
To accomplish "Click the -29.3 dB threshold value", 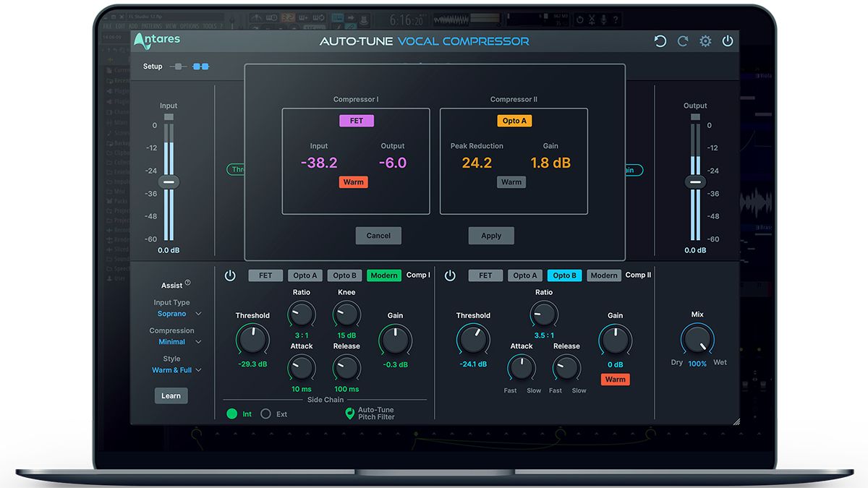I will pyautogui.click(x=252, y=364).
